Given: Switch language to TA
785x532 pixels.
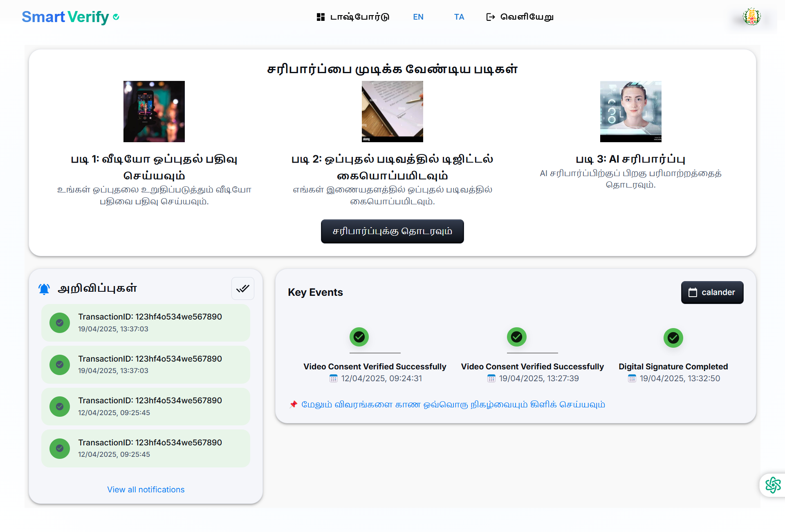Looking at the screenshot, I should pos(459,17).
